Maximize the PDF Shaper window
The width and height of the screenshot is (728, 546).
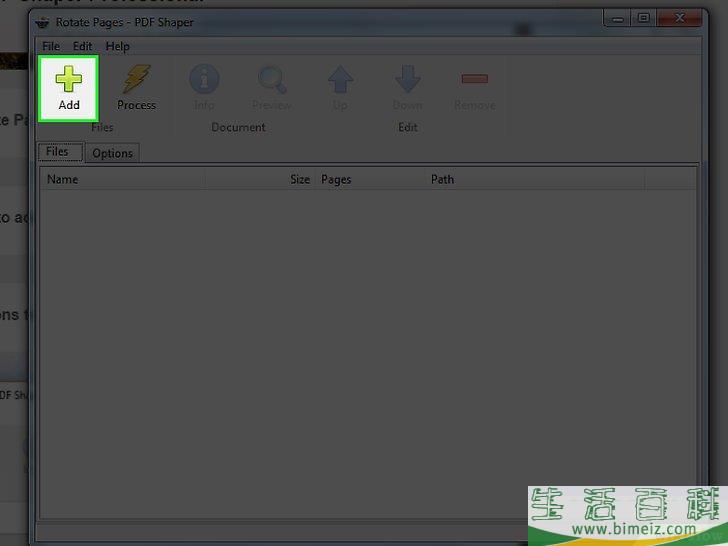(644, 18)
